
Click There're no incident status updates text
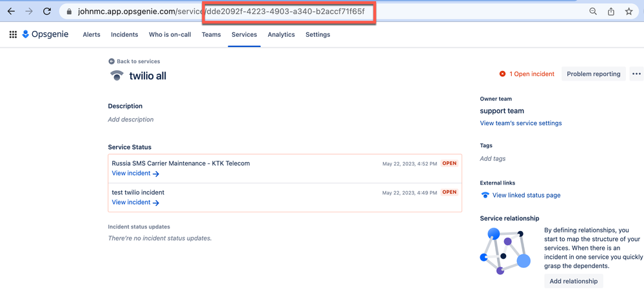click(160, 238)
